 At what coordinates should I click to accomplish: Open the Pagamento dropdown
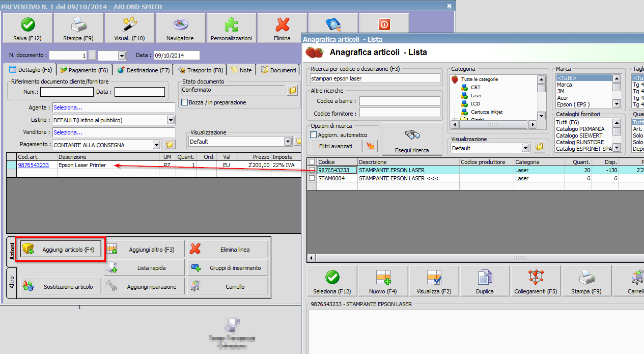click(x=156, y=145)
